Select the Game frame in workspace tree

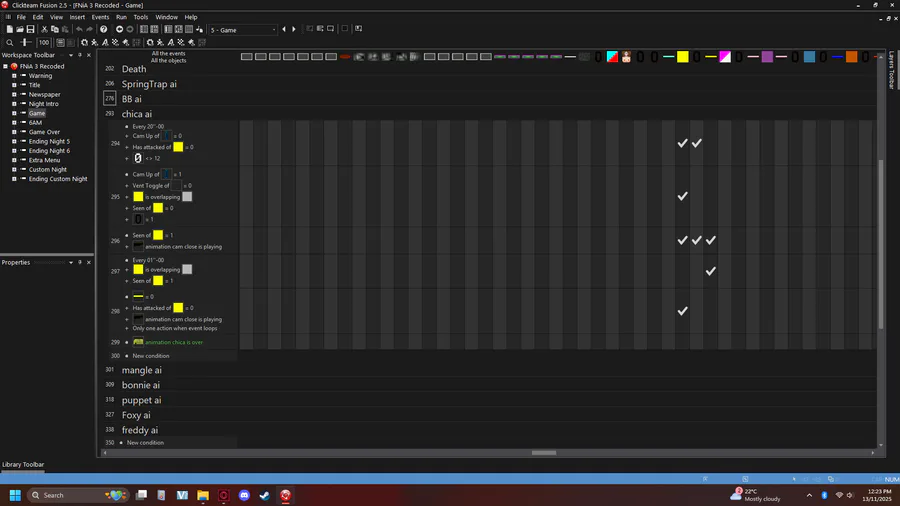[x=37, y=114]
